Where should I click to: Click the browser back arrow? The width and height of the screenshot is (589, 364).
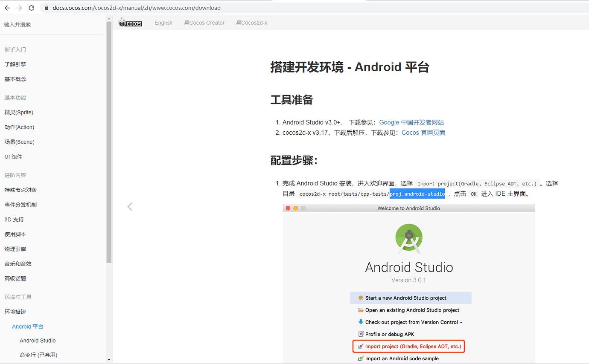[x=6, y=7]
